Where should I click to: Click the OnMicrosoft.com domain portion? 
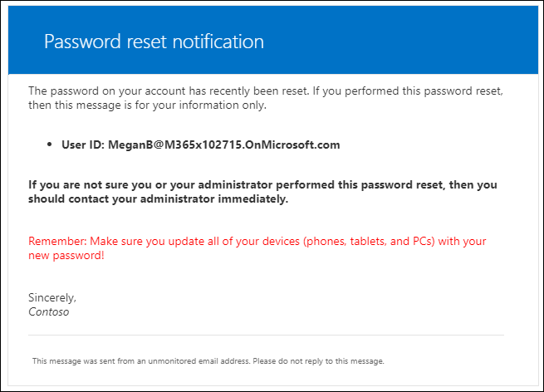(x=292, y=145)
